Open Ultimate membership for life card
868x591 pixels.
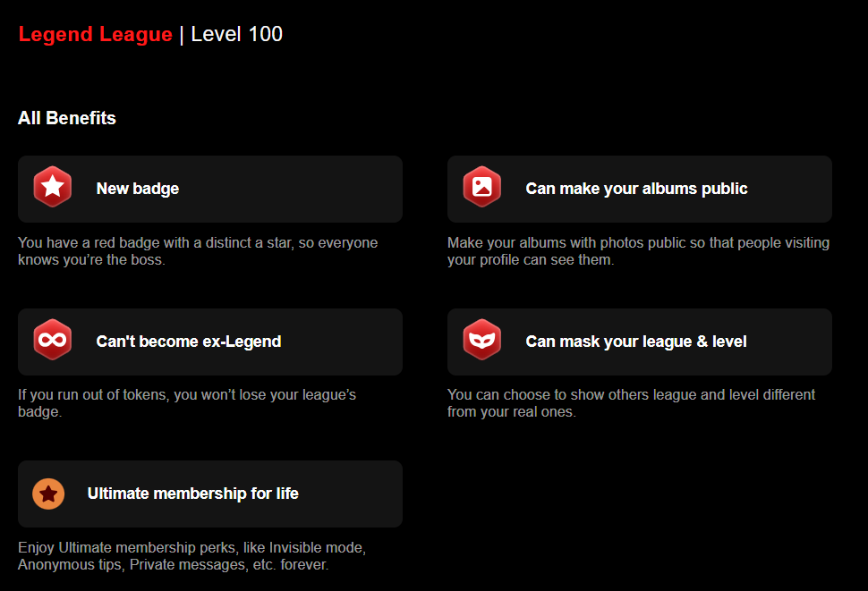coord(210,494)
